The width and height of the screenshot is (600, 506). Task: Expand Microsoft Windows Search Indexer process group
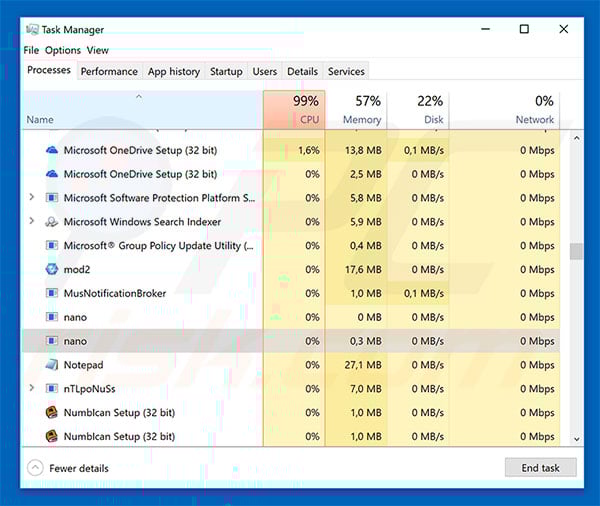tap(32, 221)
